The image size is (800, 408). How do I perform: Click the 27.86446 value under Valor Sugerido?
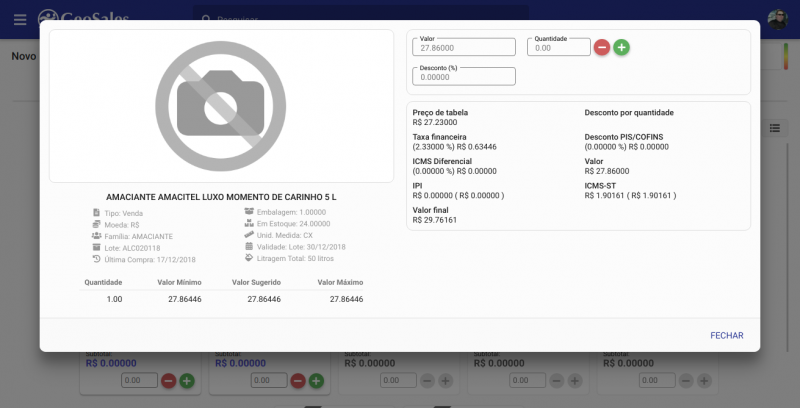point(264,299)
